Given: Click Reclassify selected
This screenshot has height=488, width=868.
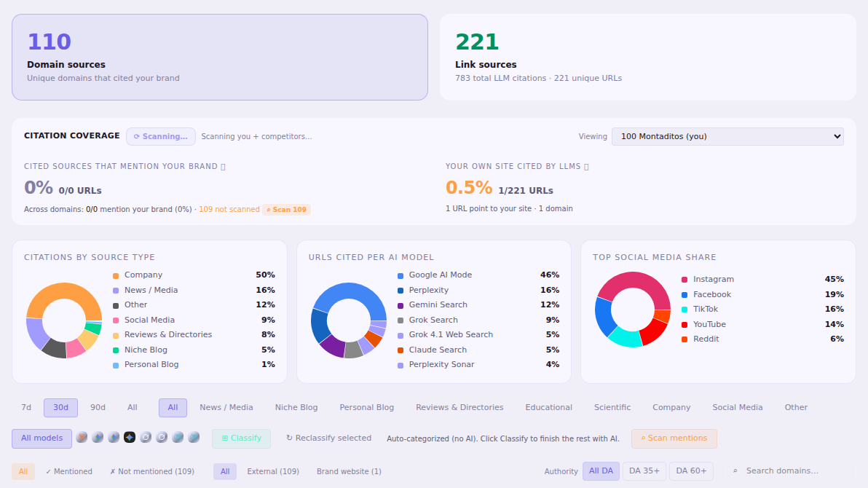Looking at the screenshot, I should pos(328,438).
